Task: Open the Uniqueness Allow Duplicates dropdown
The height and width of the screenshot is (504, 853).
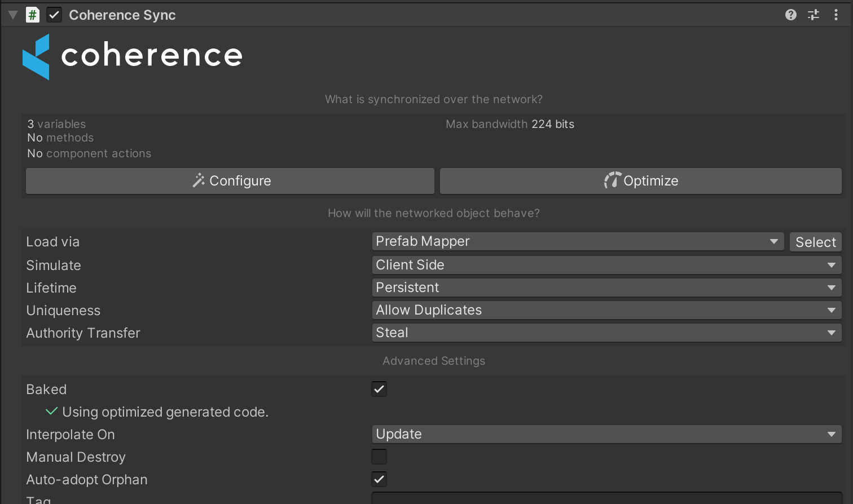Action: point(606,310)
